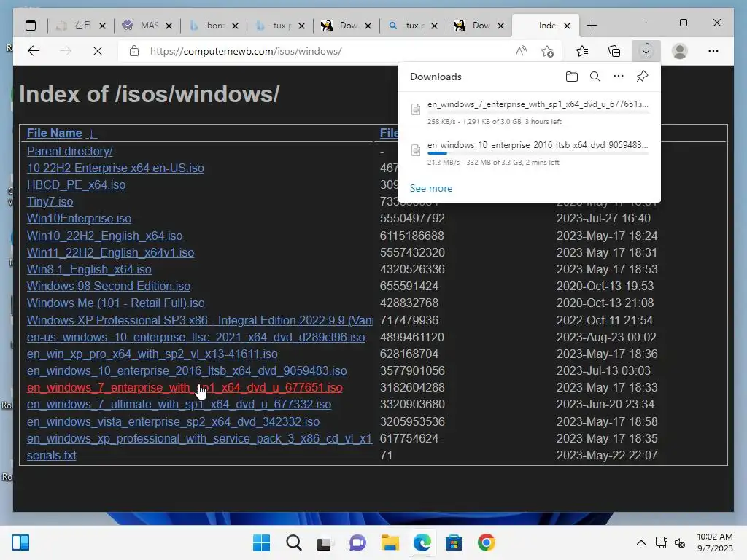Select Windows 7 enterprise download item in panel
Image resolution: width=747 pixels, height=560 pixels.
pyautogui.click(x=530, y=112)
